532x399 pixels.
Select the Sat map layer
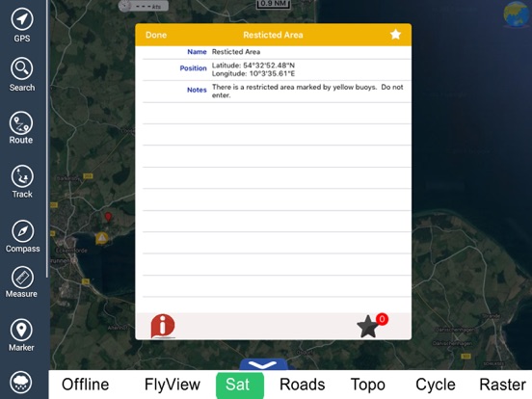coord(240,385)
